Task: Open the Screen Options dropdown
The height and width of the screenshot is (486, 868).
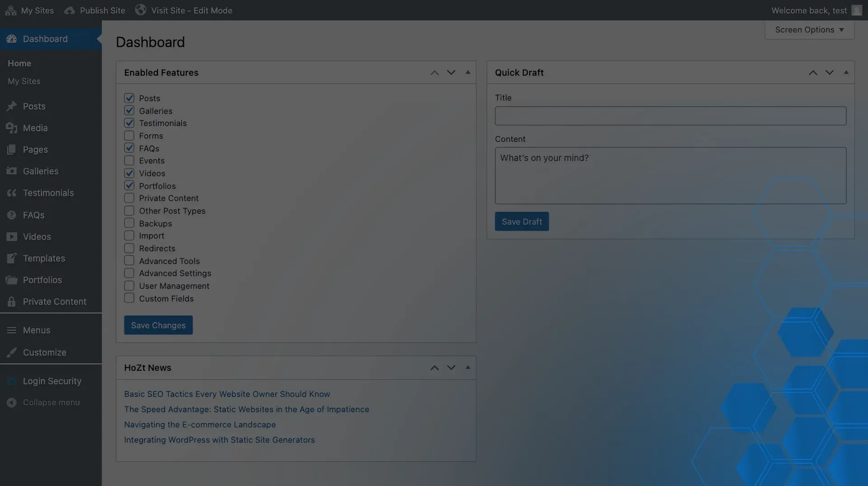Action: pos(809,29)
